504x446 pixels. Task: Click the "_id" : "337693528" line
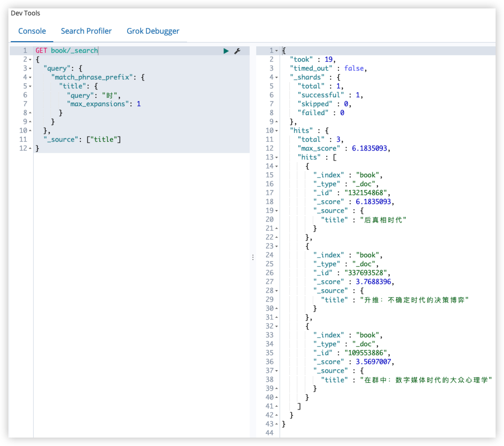[x=352, y=273]
